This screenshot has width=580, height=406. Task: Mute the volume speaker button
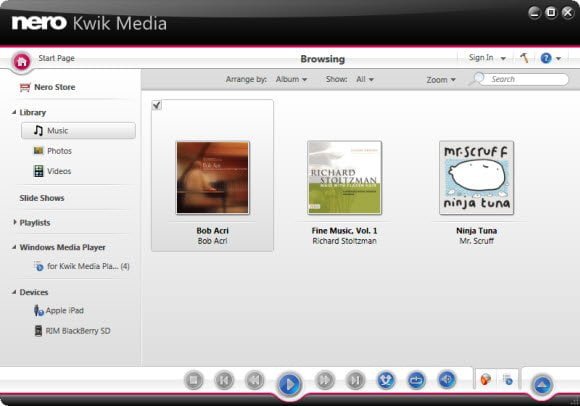447,380
